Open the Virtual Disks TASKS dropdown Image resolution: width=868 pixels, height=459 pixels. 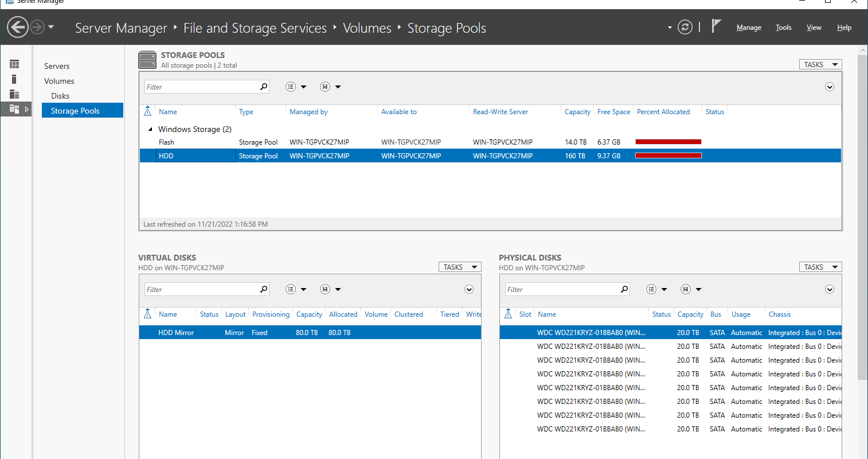point(460,267)
